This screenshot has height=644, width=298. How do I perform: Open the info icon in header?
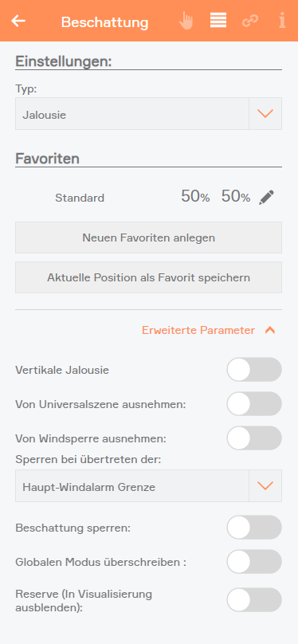click(282, 21)
